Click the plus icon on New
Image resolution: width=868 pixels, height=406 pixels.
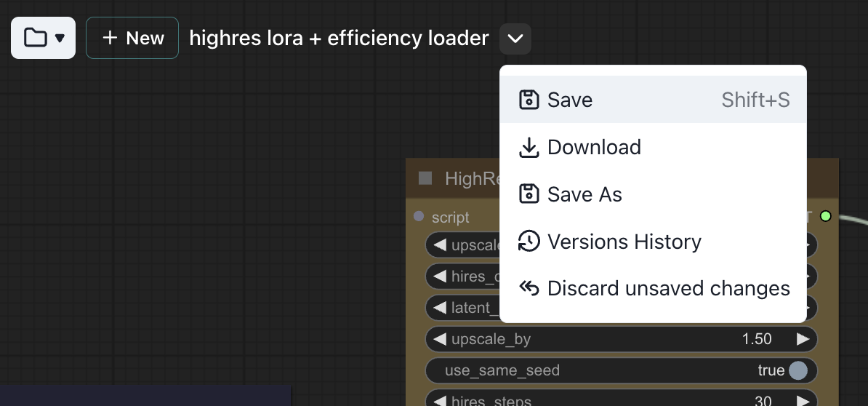pos(110,38)
